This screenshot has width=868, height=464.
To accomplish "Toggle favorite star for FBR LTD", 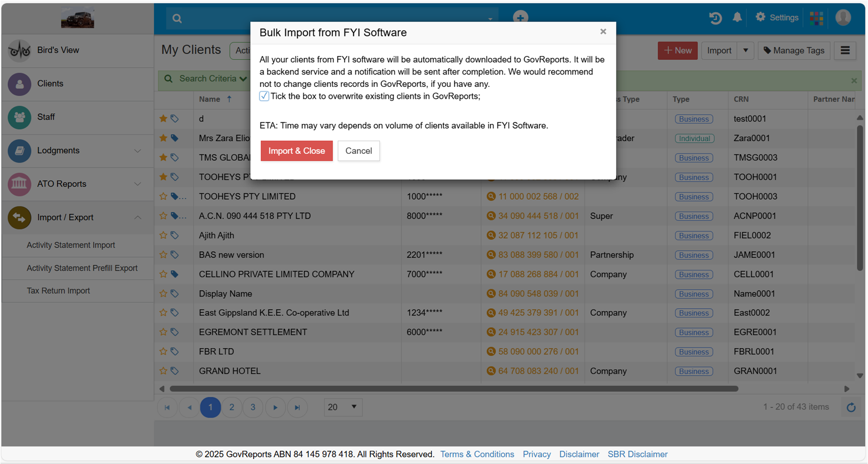I will pos(163,352).
